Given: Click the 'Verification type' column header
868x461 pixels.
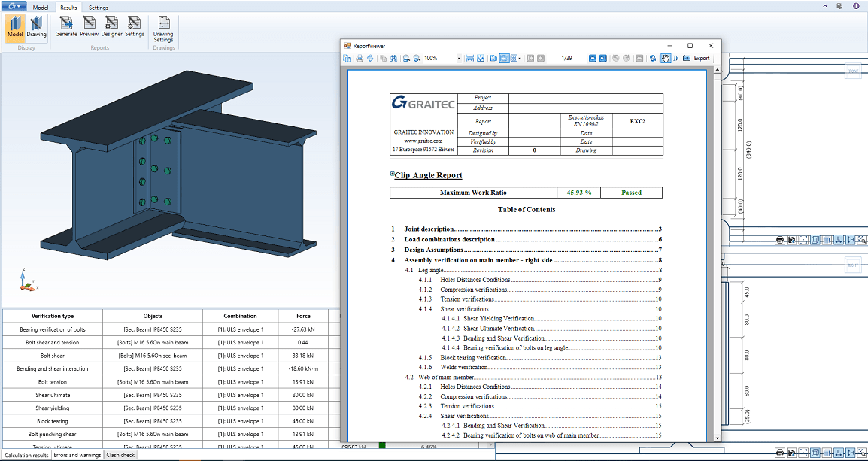Looking at the screenshot, I should point(53,316).
